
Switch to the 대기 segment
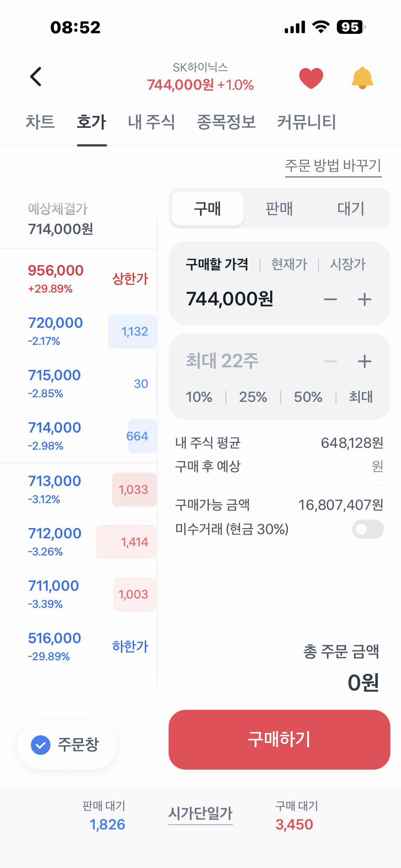pos(351,208)
